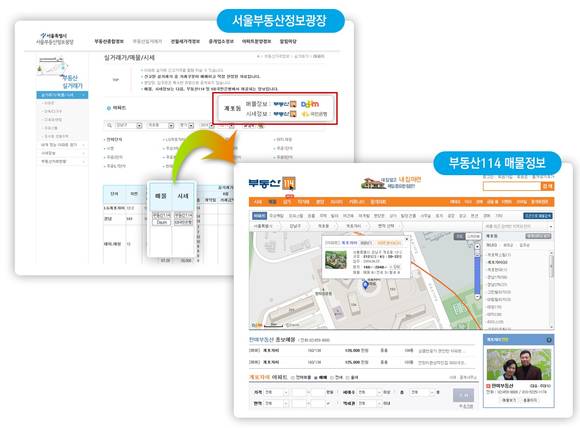Click the blue location marker on map
Viewport: 580px width, 428px height.
[x=365, y=285]
